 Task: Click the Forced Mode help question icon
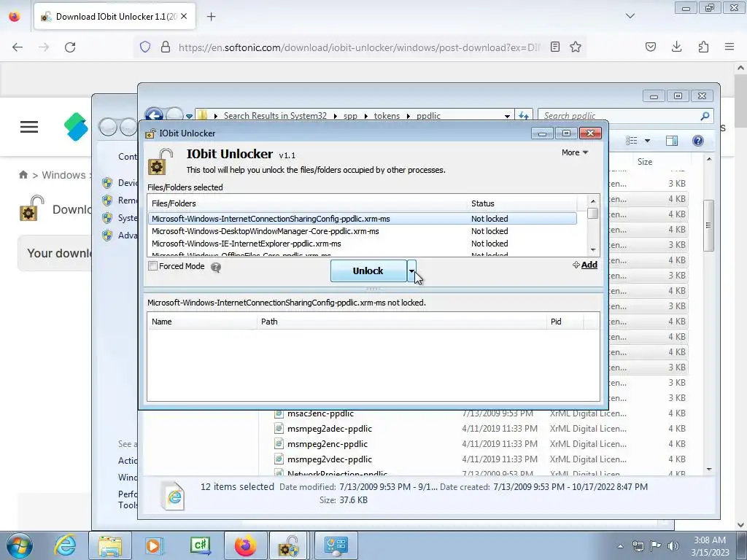click(x=216, y=267)
